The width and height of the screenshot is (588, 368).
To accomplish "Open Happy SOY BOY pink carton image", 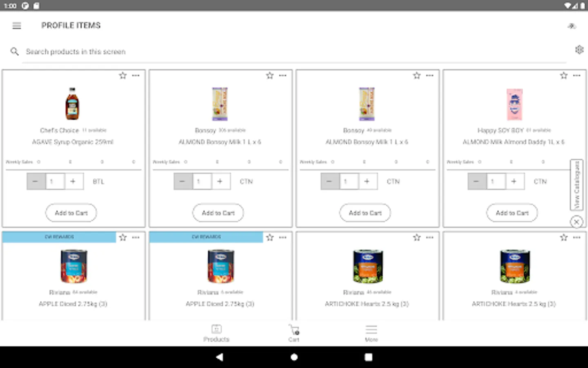I will pyautogui.click(x=514, y=104).
